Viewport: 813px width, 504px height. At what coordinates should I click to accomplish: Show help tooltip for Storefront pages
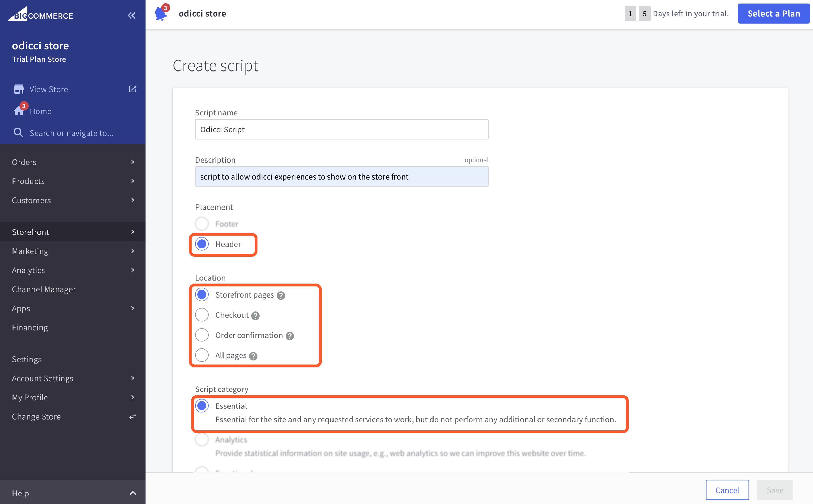click(x=281, y=295)
